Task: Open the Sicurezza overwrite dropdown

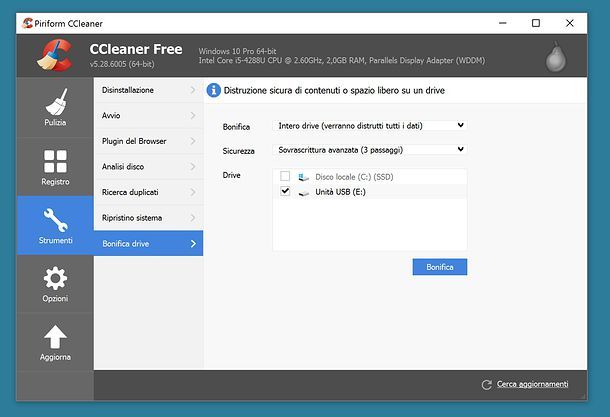Action: coord(370,150)
